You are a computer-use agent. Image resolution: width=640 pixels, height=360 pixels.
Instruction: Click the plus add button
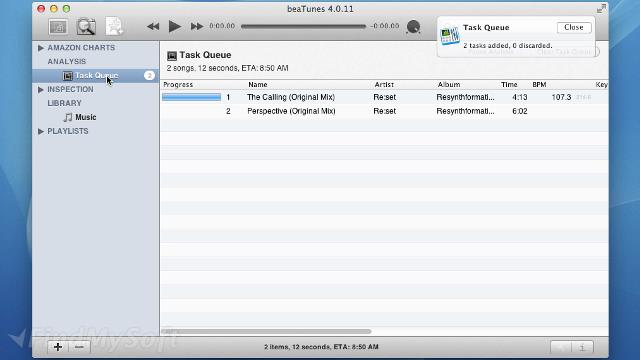point(58,347)
